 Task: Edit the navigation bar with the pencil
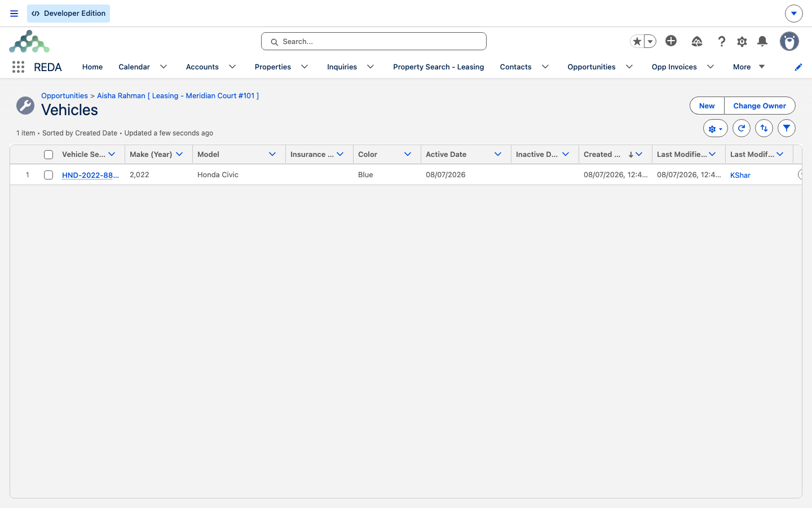(798, 67)
